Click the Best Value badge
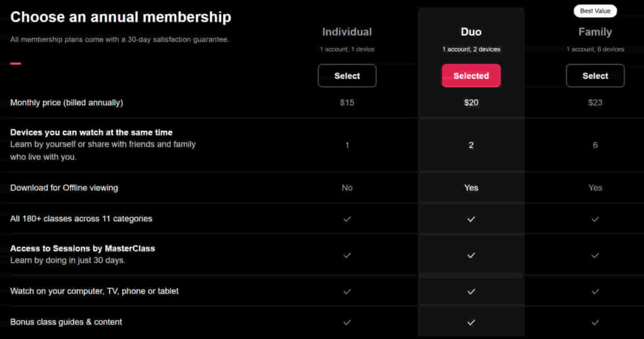Viewport: 644px width, 339px height. (595, 11)
